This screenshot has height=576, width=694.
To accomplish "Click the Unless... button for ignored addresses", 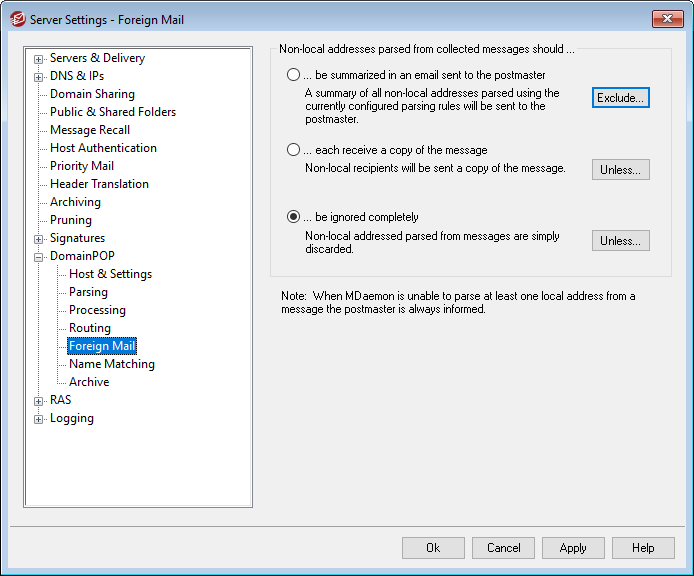I will coord(620,240).
